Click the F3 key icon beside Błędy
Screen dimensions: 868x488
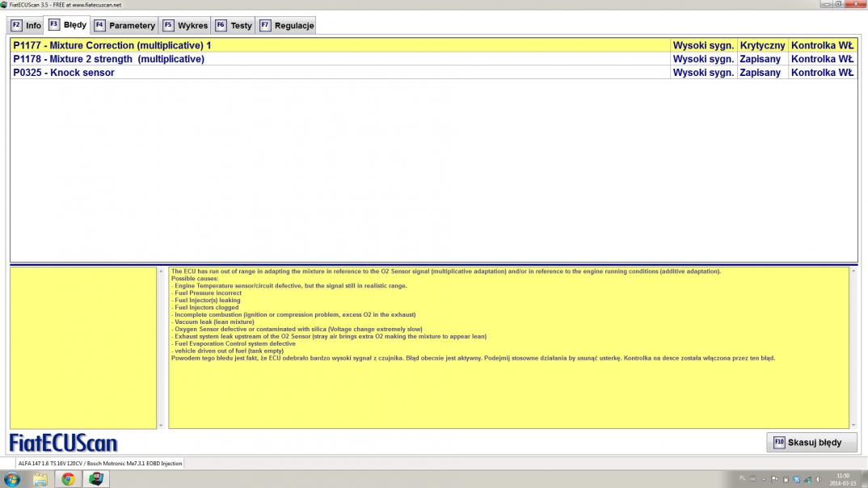[x=53, y=24]
